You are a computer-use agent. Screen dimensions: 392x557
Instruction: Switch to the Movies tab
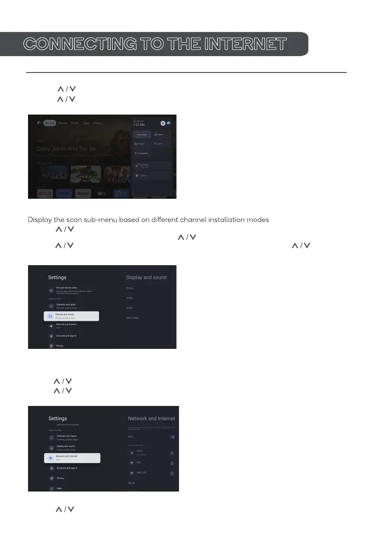(x=63, y=123)
